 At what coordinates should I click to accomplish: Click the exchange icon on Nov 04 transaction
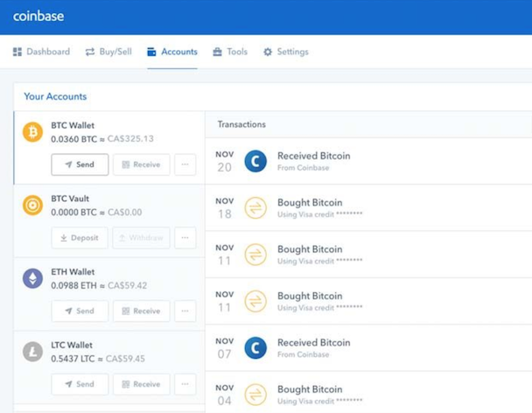255,395
